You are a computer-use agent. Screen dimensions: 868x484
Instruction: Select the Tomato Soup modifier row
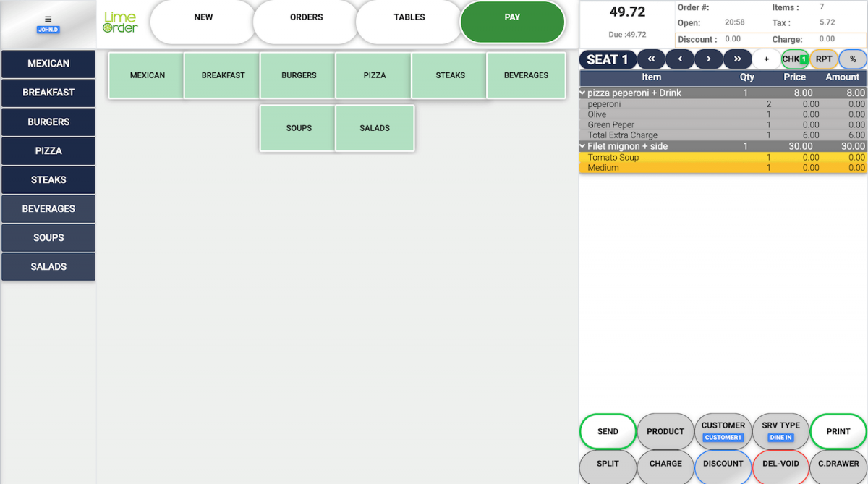651,157
